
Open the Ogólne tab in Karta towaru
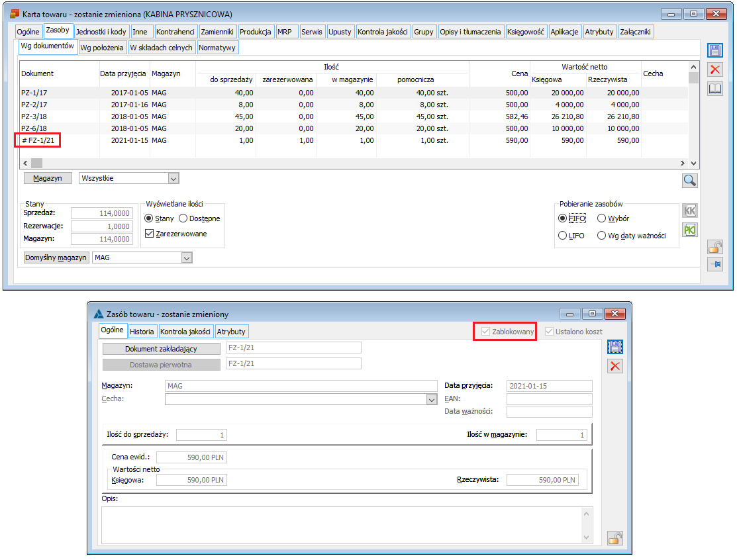pos(28,32)
